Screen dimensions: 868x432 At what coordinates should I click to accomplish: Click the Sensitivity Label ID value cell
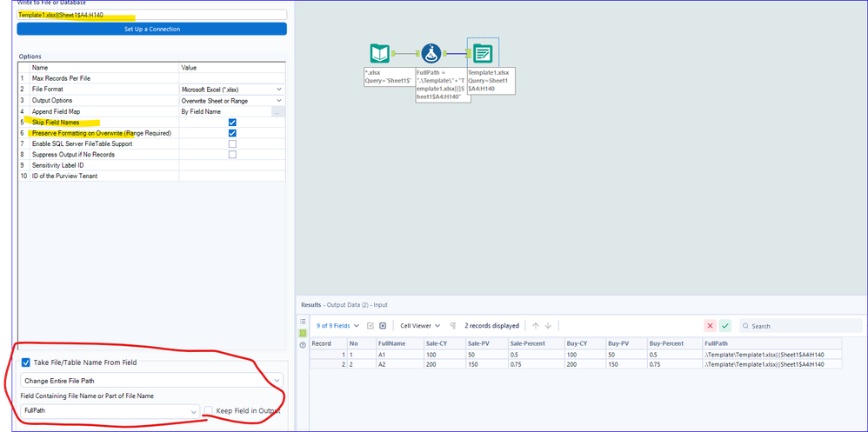coord(232,165)
